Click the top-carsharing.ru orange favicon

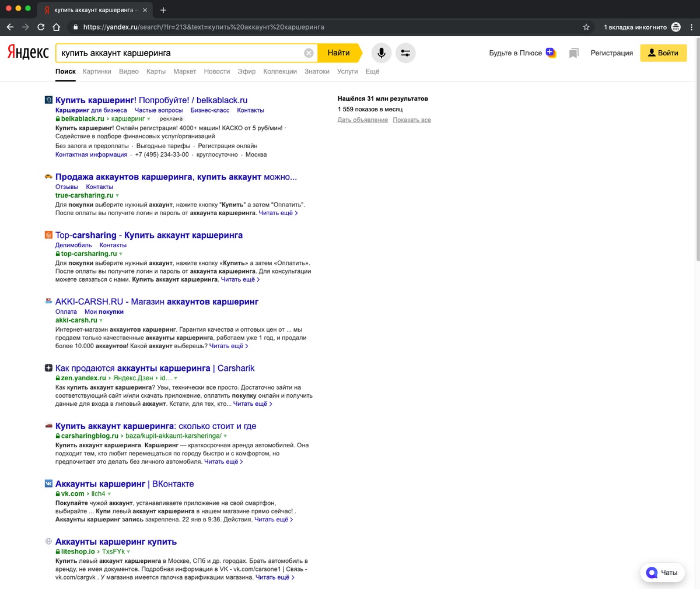pos(48,235)
